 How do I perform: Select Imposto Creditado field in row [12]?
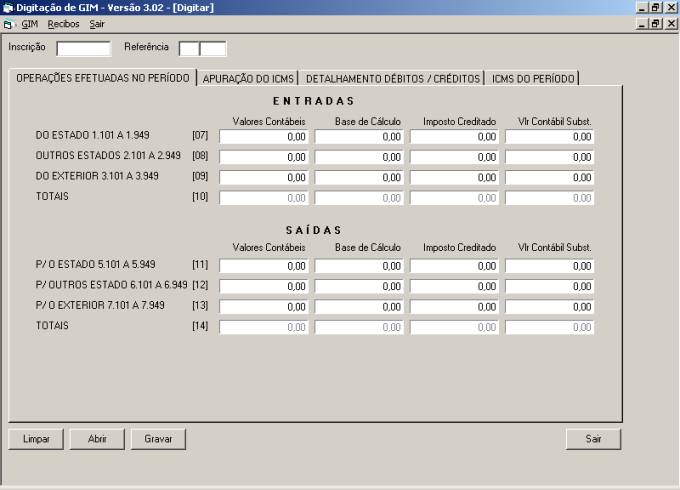point(454,286)
